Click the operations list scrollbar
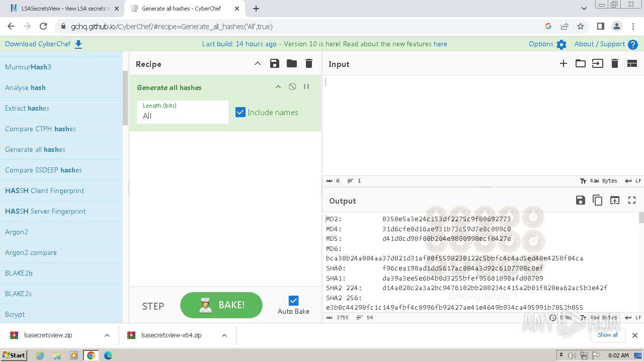Screen dimensions: 644x362 click(x=125, y=98)
